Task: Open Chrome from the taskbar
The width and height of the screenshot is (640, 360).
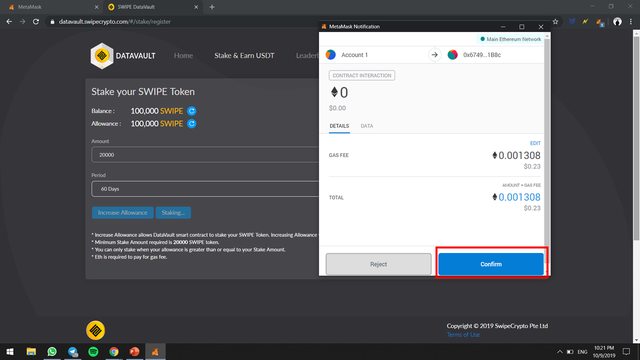Action: point(114,351)
